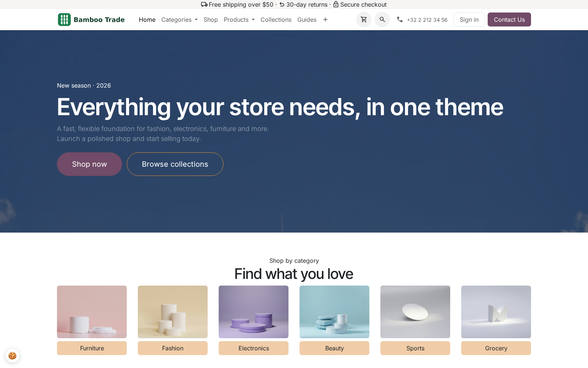
Task: Click the Contact Us button
Action: point(509,20)
